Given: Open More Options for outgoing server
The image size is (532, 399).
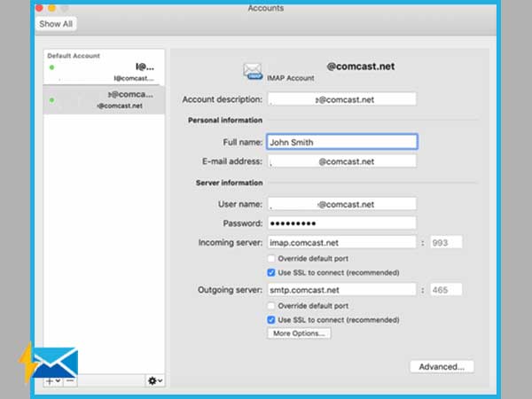Looking at the screenshot, I should pyautogui.click(x=299, y=333).
